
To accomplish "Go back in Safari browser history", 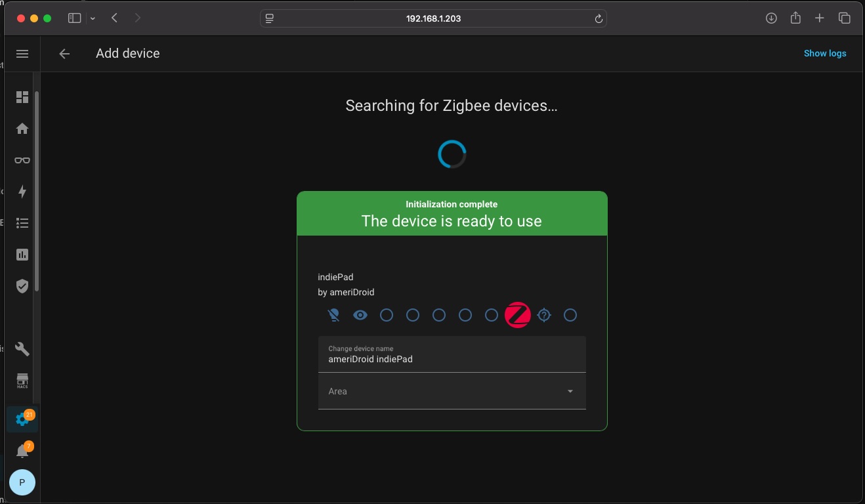I will tap(115, 18).
